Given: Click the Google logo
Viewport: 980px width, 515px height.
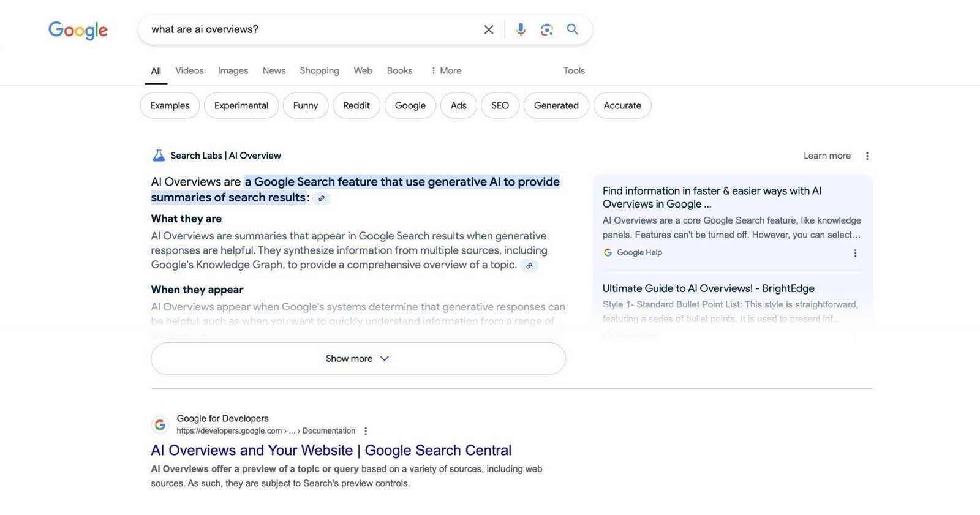Looking at the screenshot, I should (78, 30).
